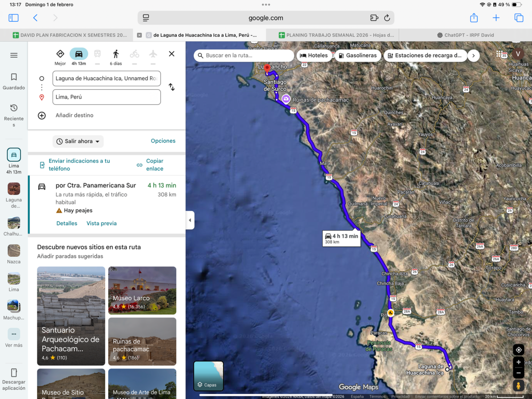Open the Museo de Arte de Lima card
This screenshot has width=532, height=399.
click(x=142, y=384)
